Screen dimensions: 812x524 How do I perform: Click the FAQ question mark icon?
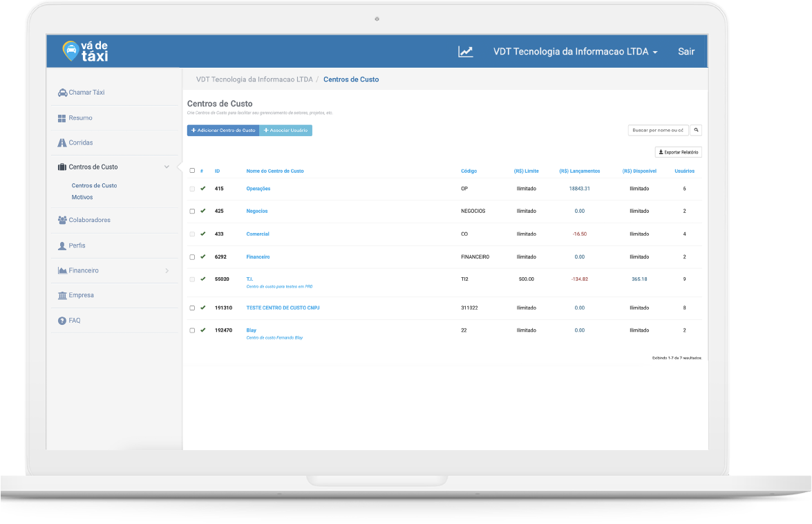pyautogui.click(x=62, y=321)
